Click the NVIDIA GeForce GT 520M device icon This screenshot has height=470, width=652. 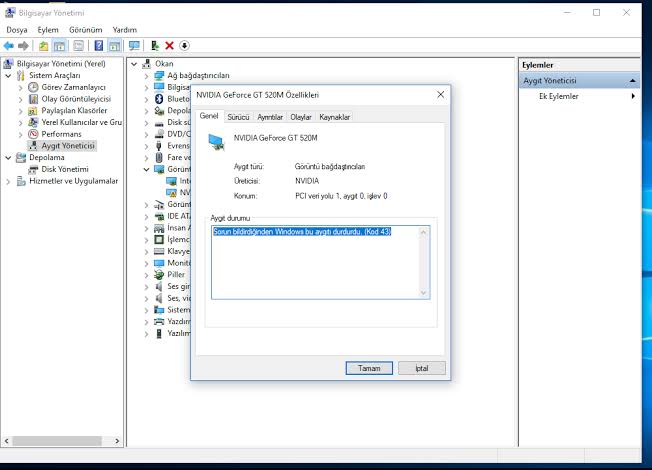(216, 142)
